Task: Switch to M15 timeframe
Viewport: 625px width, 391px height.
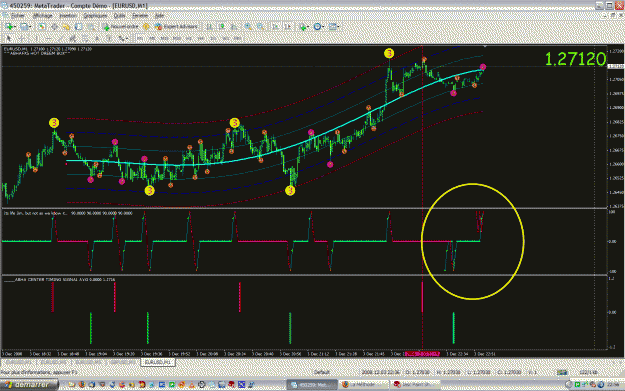Action: point(164,39)
